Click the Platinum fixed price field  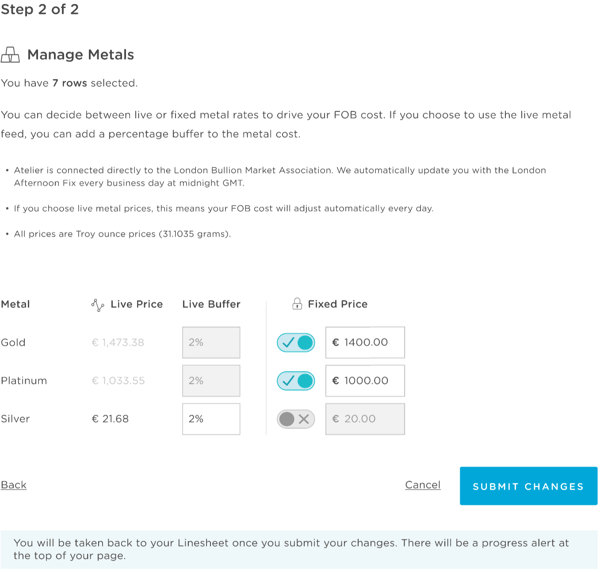coord(365,381)
